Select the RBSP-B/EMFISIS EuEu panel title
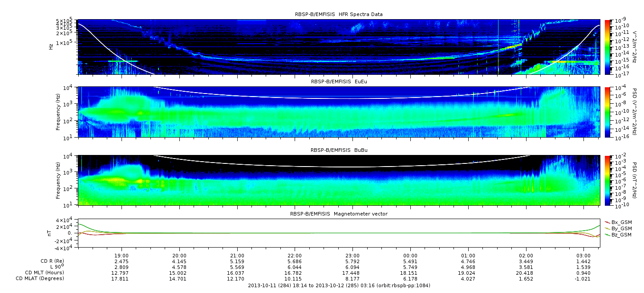 (x=339, y=82)
